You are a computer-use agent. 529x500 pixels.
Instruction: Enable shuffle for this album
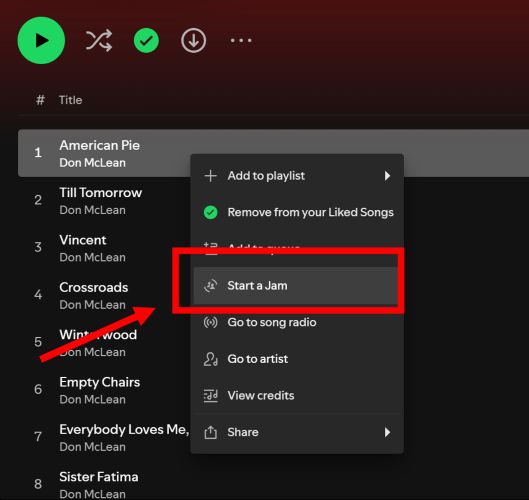(99, 40)
